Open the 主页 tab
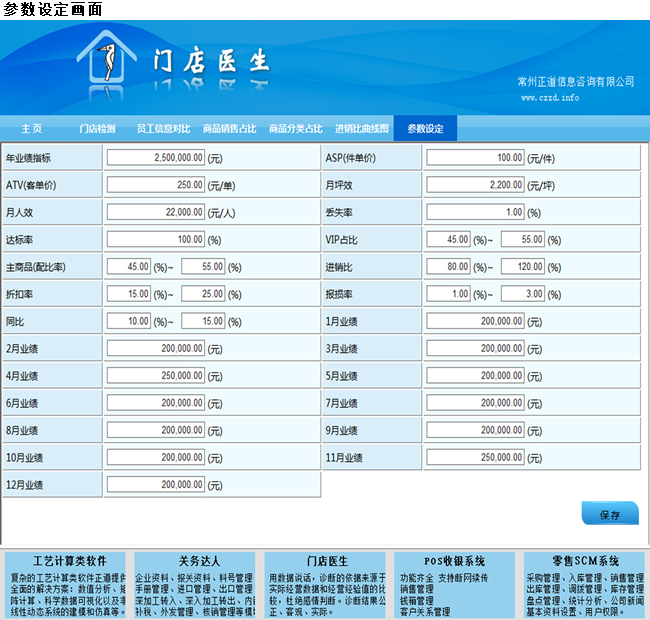The height and width of the screenshot is (620, 650). pyautogui.click(x=32, y=129)
